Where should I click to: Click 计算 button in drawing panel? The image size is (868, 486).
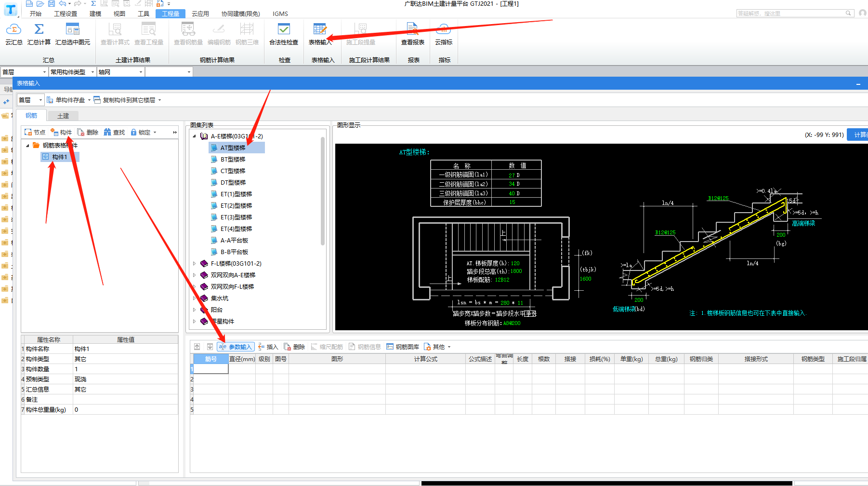coord(858,135)
